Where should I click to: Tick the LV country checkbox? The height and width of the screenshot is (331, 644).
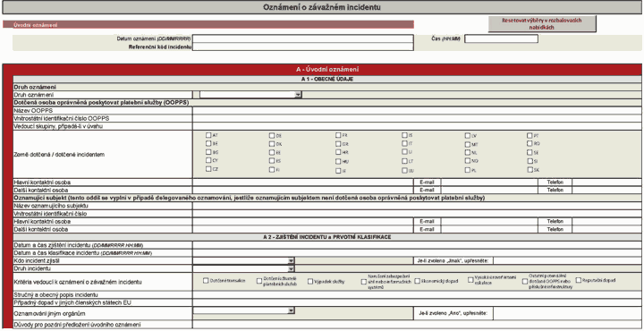(468, 135)
